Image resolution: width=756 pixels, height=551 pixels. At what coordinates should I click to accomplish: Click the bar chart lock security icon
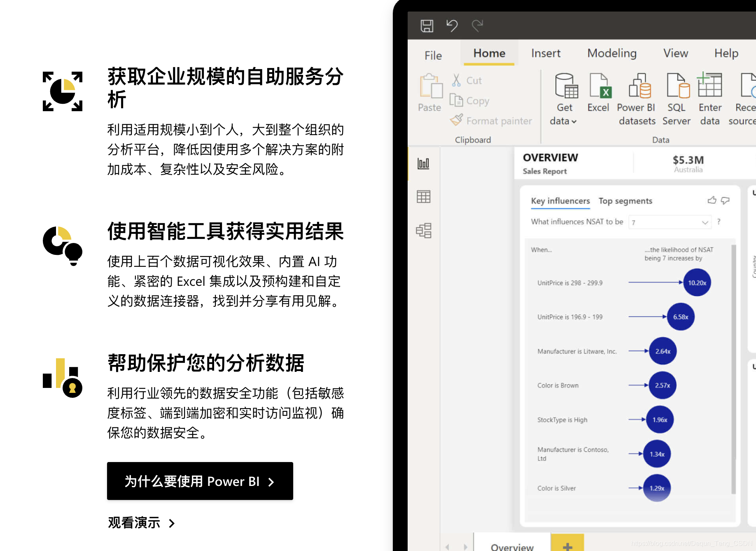tap(63, 378)
